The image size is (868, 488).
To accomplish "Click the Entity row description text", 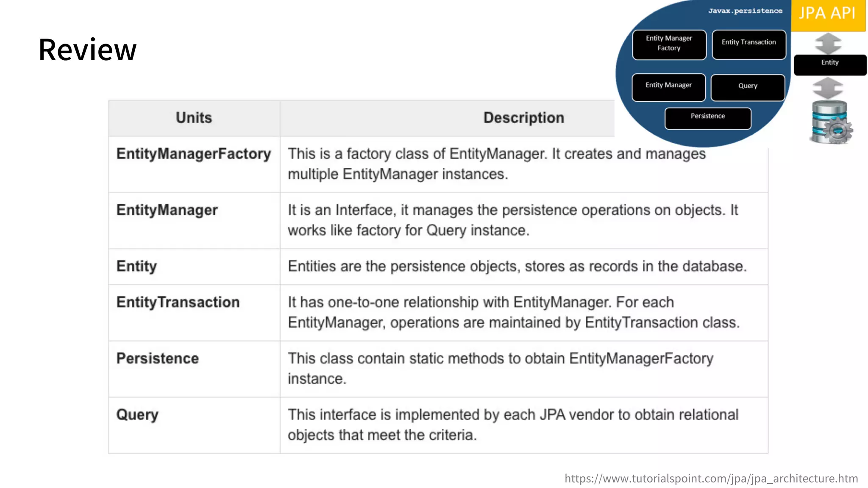I will click(x=517, y=266).
